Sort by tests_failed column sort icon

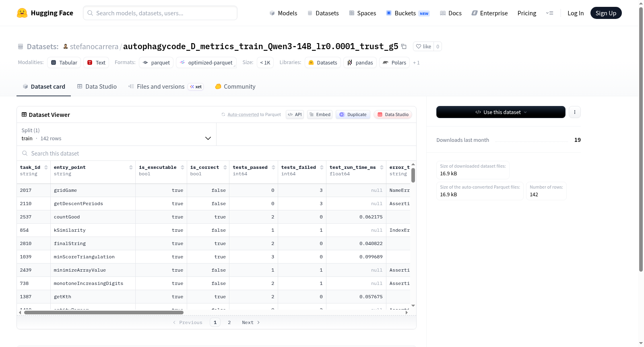[x=322, y=167]
